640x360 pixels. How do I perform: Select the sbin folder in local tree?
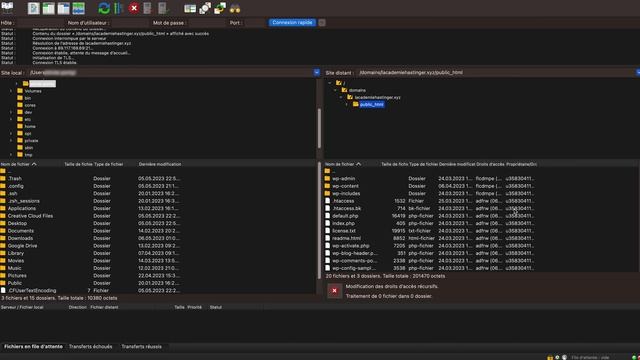point(29,148)
